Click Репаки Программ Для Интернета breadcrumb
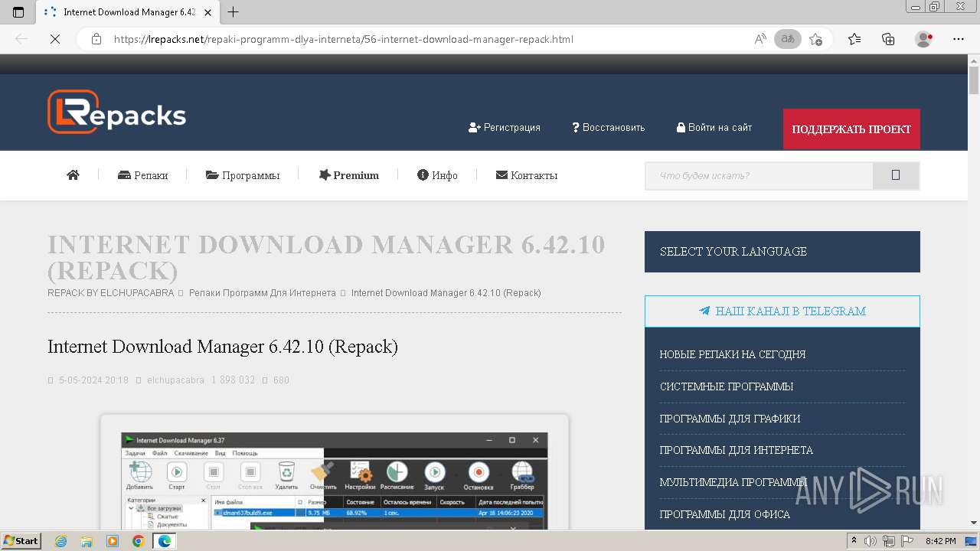This screenshot has width=980, height=551. (x=263, y=293)
